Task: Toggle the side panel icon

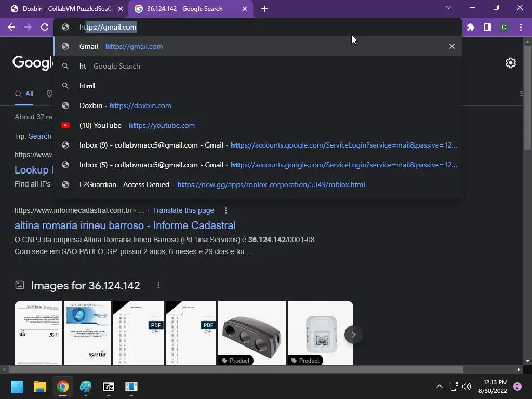Action: point(487,27)
